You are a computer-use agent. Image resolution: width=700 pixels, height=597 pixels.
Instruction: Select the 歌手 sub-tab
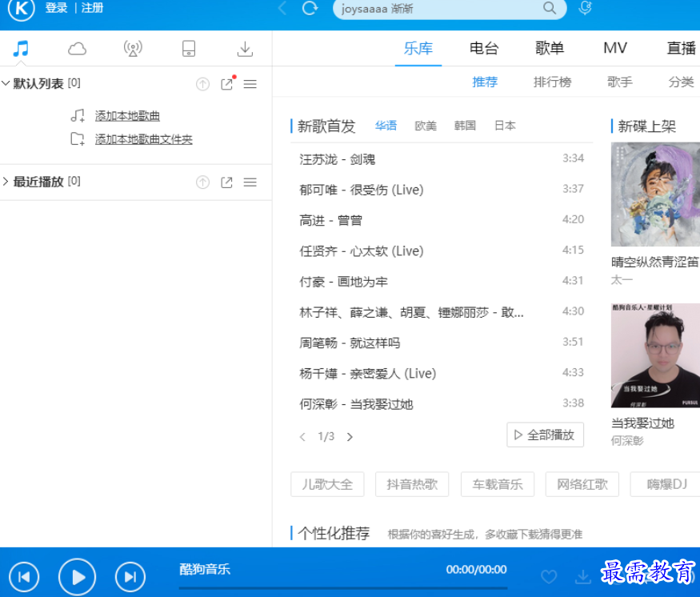(x=620, y=82)
